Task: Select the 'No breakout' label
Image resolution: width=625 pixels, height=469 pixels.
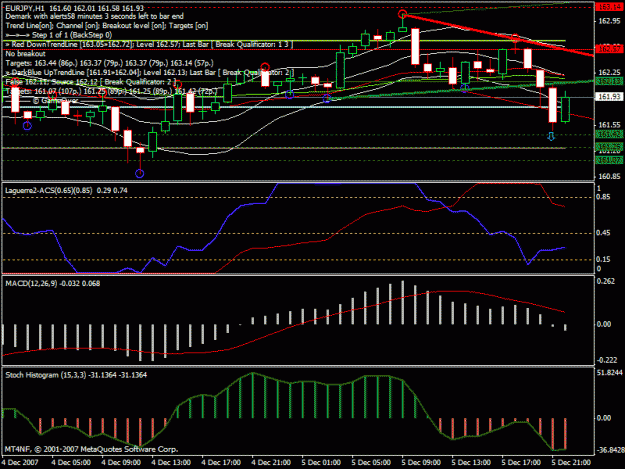Action: [x=25, y=53]
